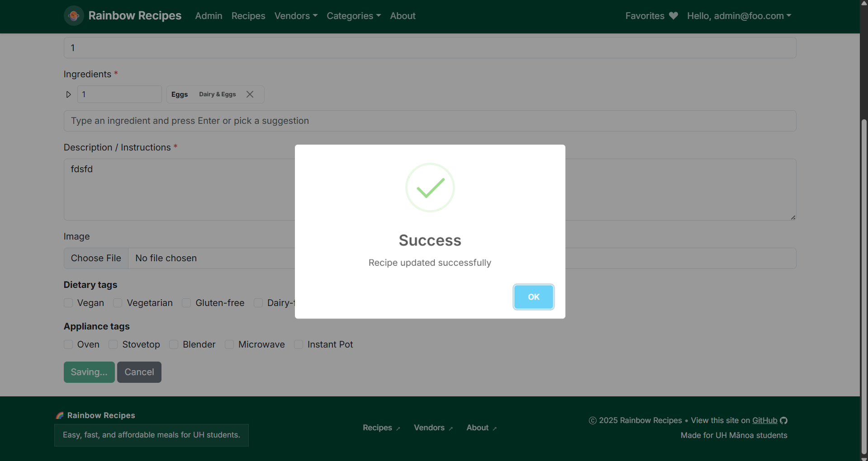Remove the Eggs ingredient with X
This screenshot has height=461, width=868.
[250, 94]
